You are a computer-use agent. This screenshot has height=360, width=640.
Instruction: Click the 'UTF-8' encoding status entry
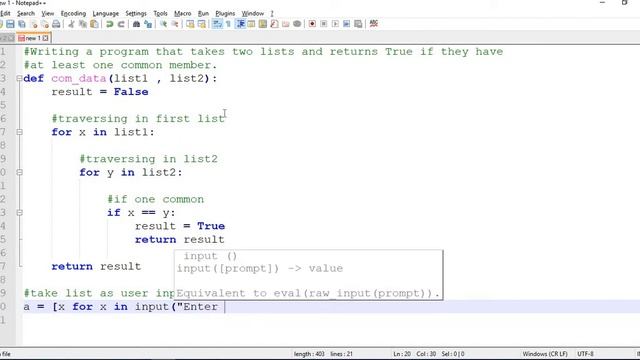[x=585, y=354]
